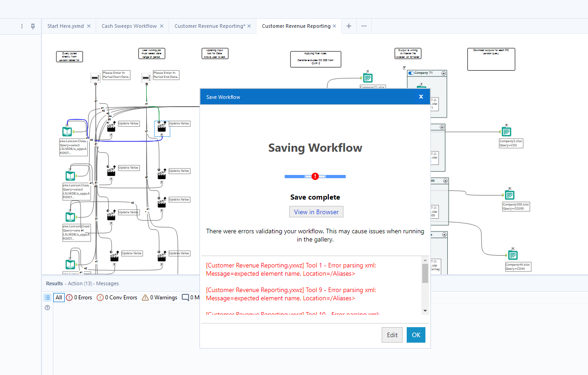Select the Company200.xlsx output tool icon
The image size is (588, 375).
pos(509,195)
